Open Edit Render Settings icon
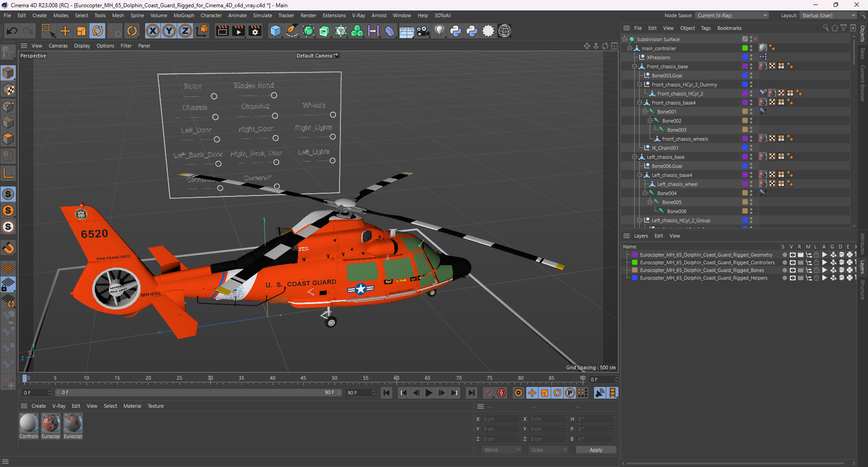 point(255,31)
